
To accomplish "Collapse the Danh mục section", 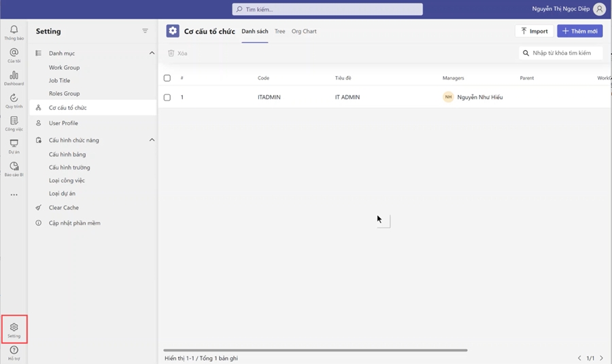I will (152, 53).
